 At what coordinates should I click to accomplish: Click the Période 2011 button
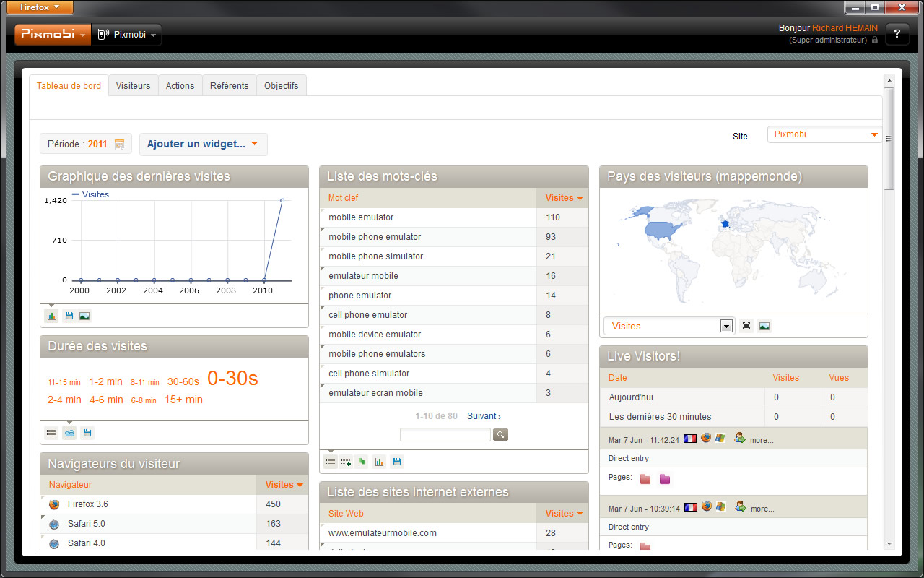[86, 144]
